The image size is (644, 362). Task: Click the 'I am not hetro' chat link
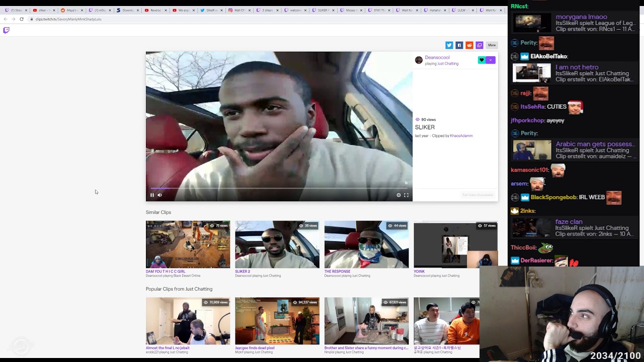(577, 67)
